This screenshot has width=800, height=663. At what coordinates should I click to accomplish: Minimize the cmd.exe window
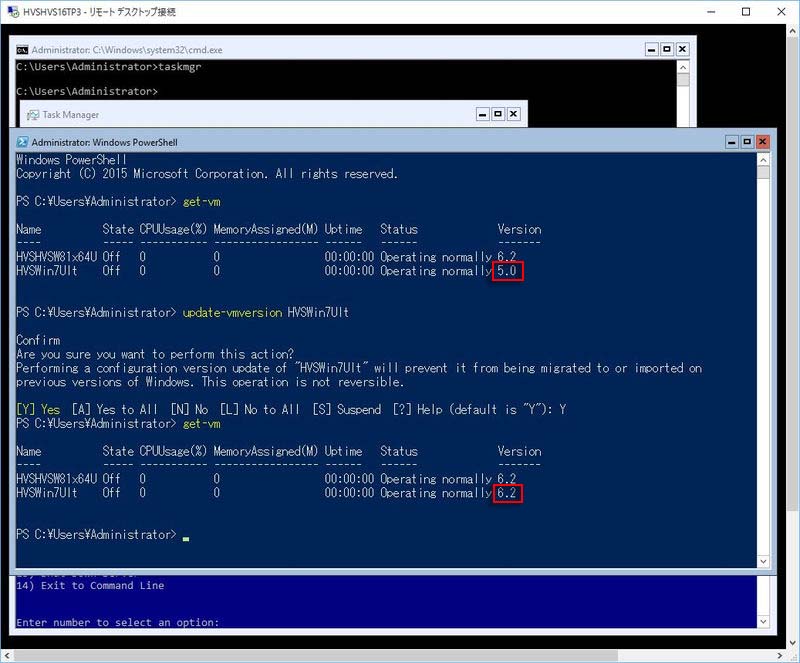[x=652, y=49]
